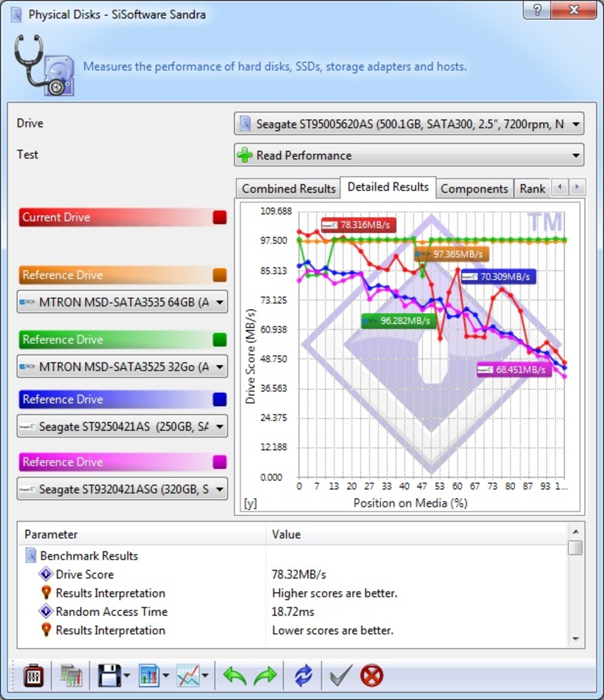
Task: Click the results list scrollbar thumb
Action: (x=575, y=548)
